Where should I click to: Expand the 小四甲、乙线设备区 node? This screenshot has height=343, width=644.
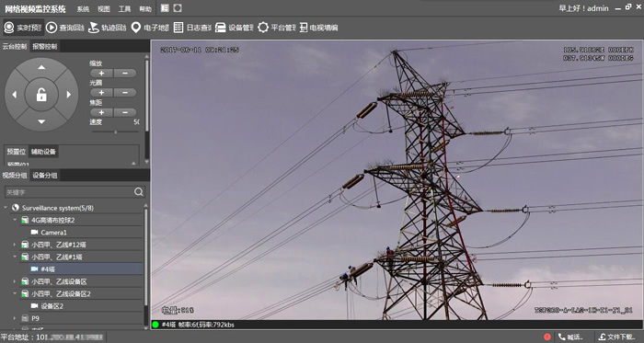click(15, 282)
